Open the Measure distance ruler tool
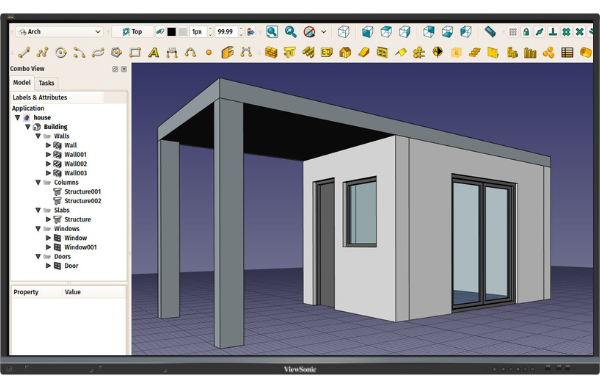600x388 pixels. coord(490,32)
